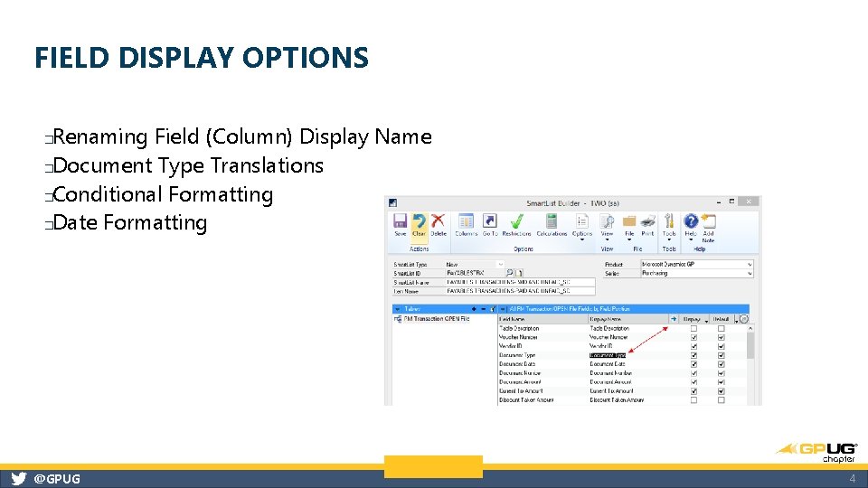Click the highlighted Document Type display name
Image resolution: width=868 pixels, height=488 pixels.
[608, 355]
